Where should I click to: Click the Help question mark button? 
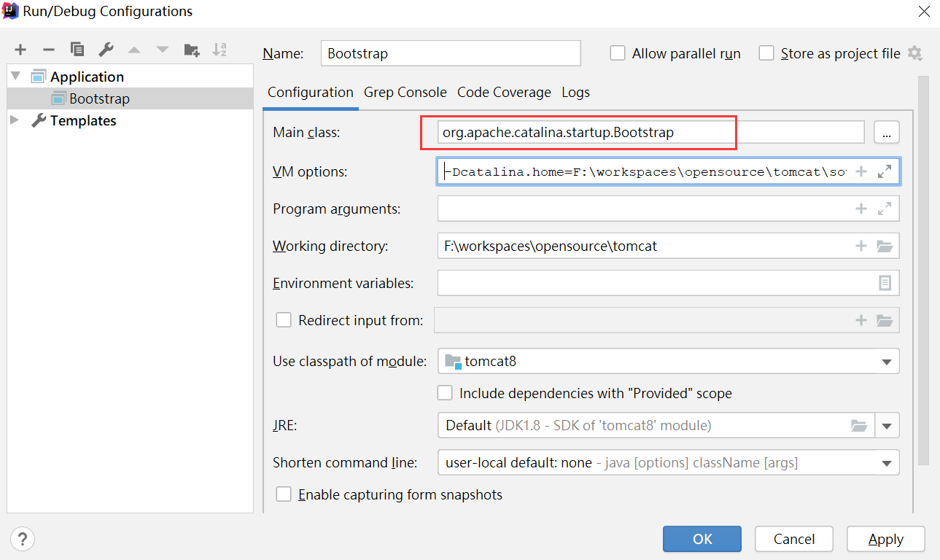[23, 539]
